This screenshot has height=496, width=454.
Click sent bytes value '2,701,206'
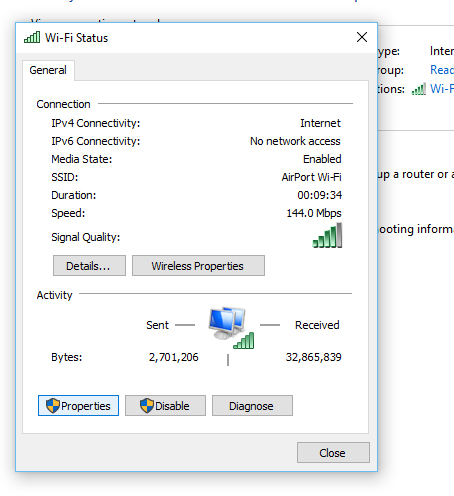coord(174,357)
